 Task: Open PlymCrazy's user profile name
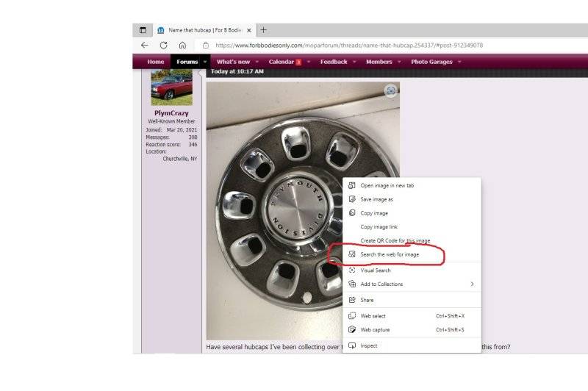click(x=171, y=113)
